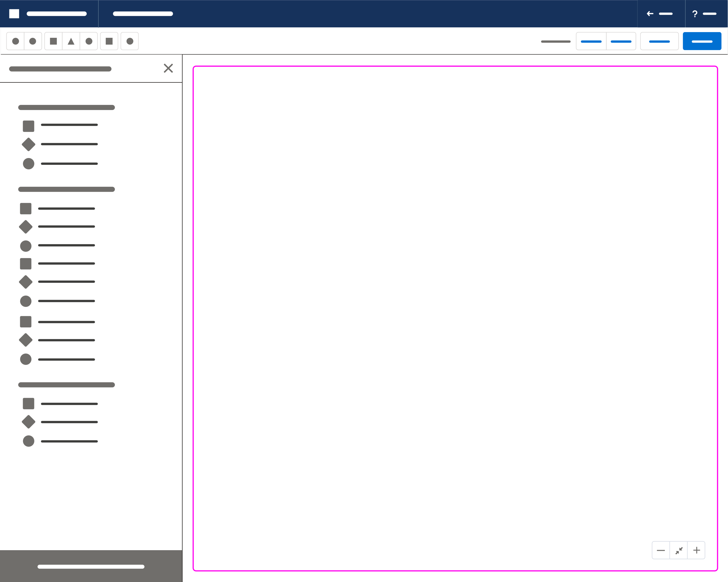Select the left half of the split button
Screen dimensions: 728x582
591,41
